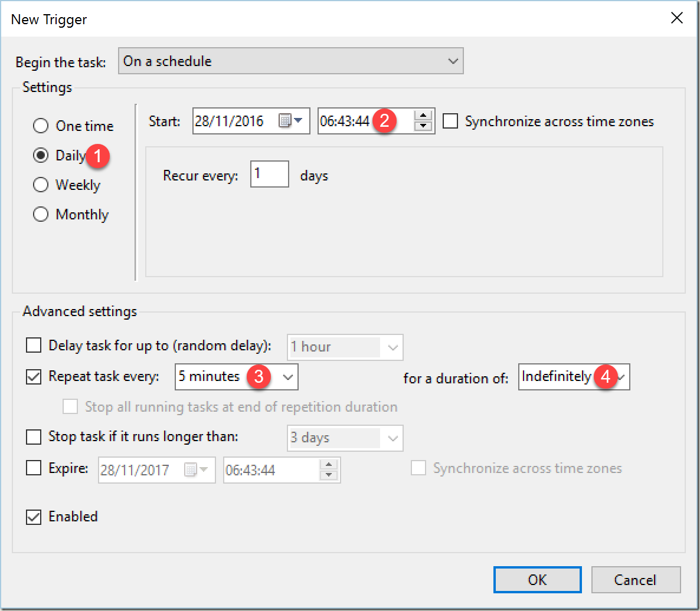The height and width of the screenshot is (611, 700).
Task: Open the Begin the task dropdown
Action: coord(290,61)
